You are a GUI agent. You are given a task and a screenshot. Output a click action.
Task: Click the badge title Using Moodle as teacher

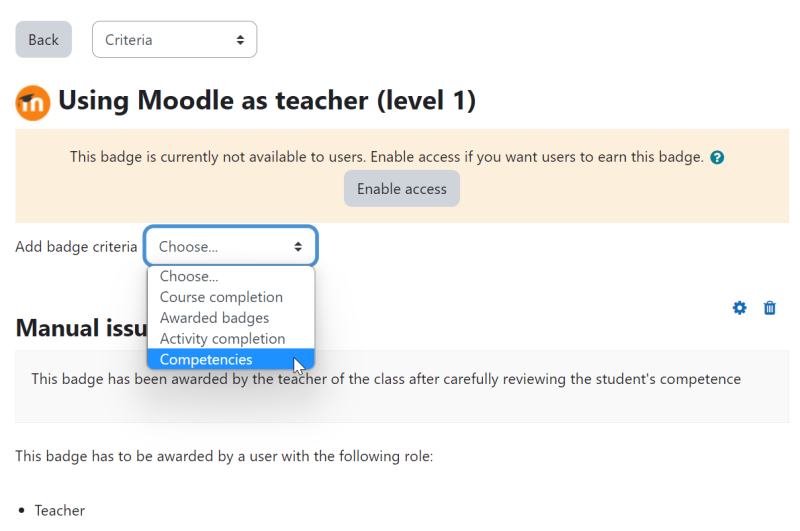(267, 100)
